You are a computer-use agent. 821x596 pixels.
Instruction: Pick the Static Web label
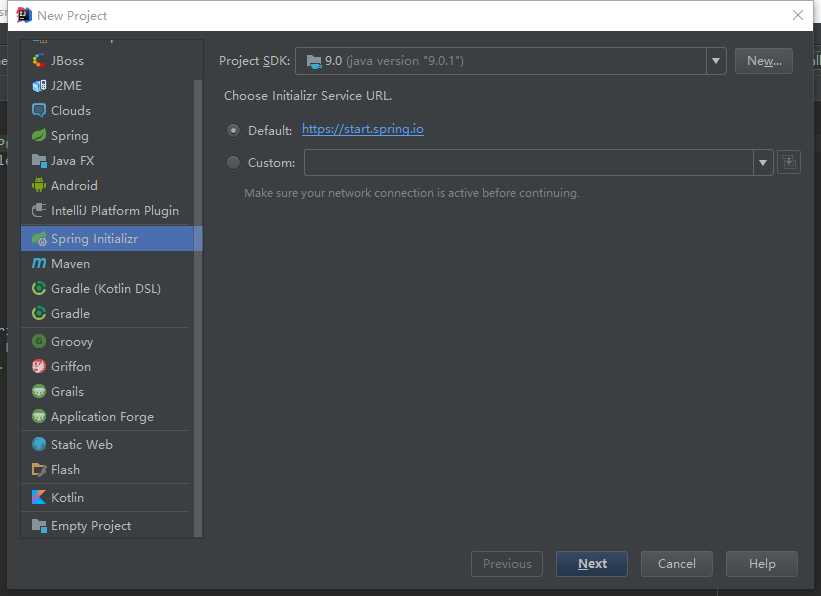[82, 445]
